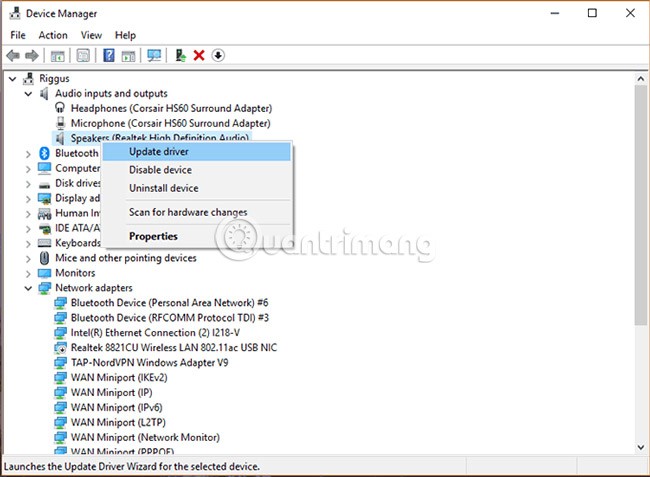The height and width of the screenshot is (477, 650).
Task: Click the Forward arrow in toolbar
Action: [32, 55]
